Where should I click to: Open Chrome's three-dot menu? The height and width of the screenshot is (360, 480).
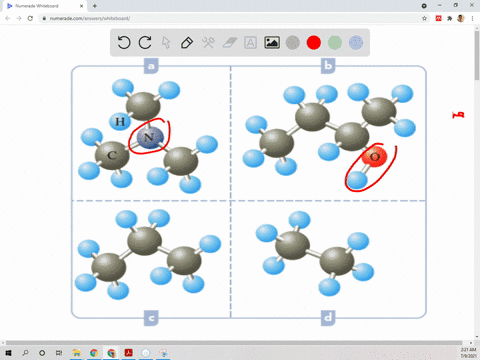[x=473, y=18]
